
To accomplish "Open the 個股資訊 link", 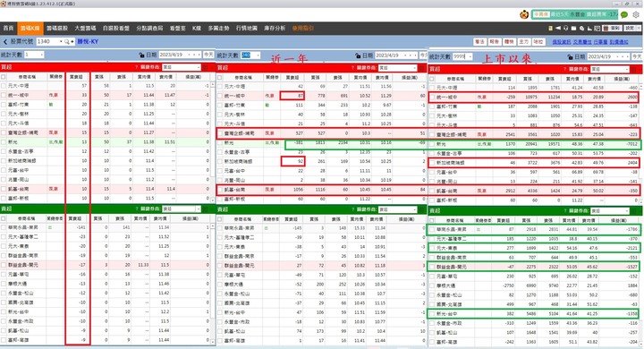I will [x=562, y=42].
